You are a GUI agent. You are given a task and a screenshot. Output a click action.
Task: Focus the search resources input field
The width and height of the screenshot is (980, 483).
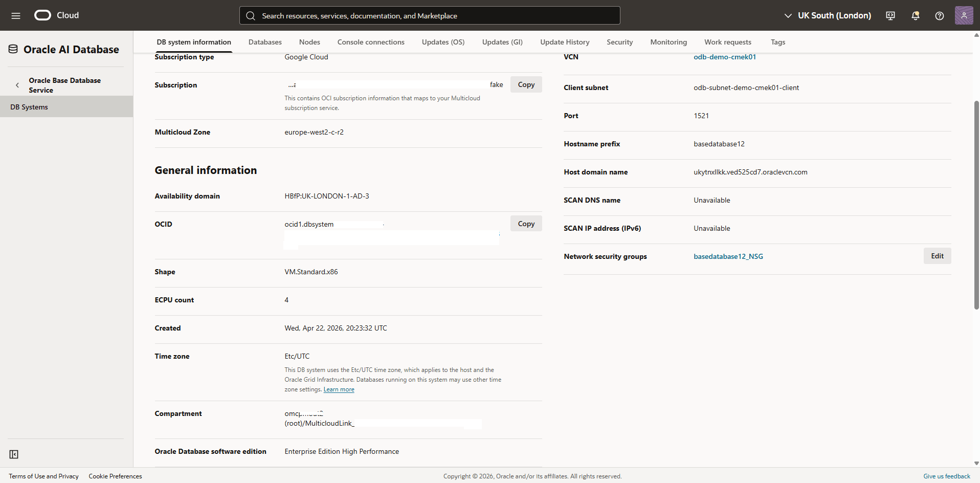430,15
